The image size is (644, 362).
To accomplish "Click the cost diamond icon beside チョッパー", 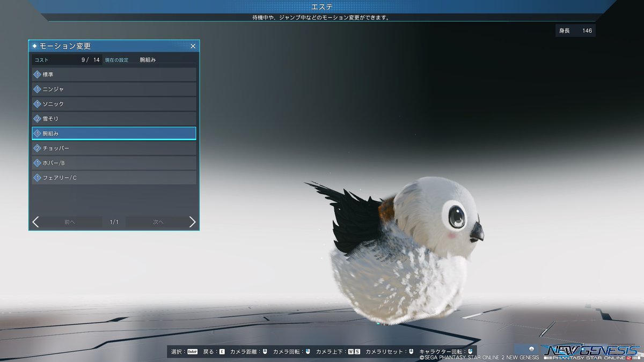I will coord(37,148).
